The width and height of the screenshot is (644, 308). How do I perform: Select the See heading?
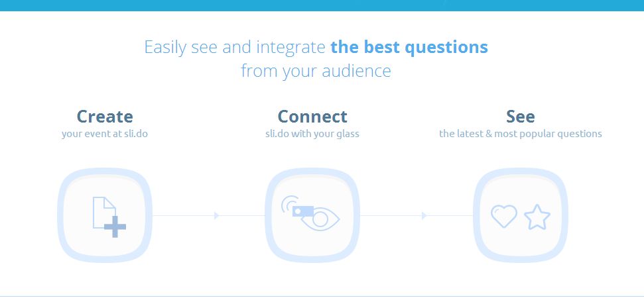click(520, 117)
